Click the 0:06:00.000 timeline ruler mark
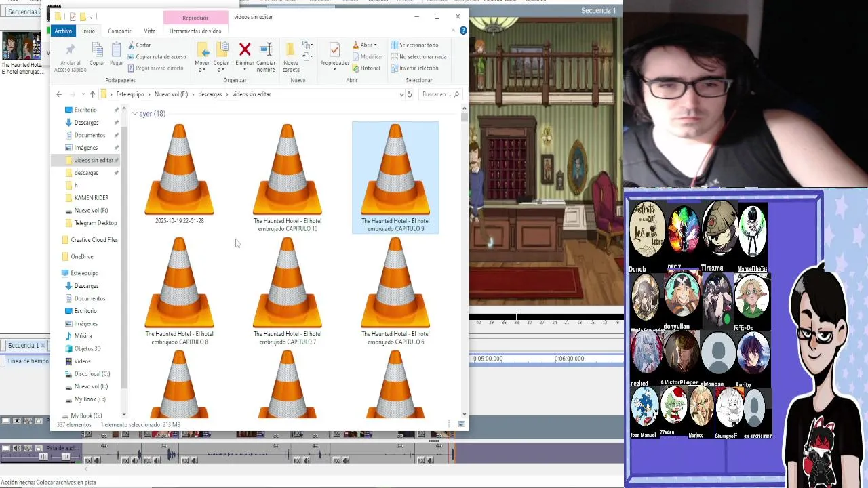This screenshot has width=868, height=488. tap(569, 359)
